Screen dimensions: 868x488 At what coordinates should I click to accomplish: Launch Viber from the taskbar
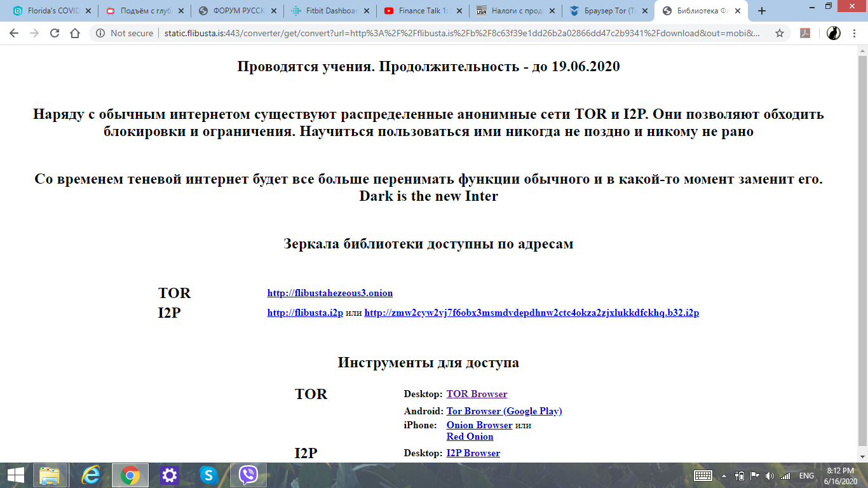pos(248,475)
